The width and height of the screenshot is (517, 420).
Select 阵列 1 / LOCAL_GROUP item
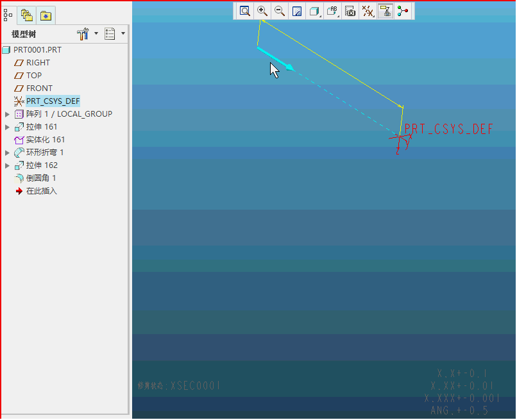69,114
